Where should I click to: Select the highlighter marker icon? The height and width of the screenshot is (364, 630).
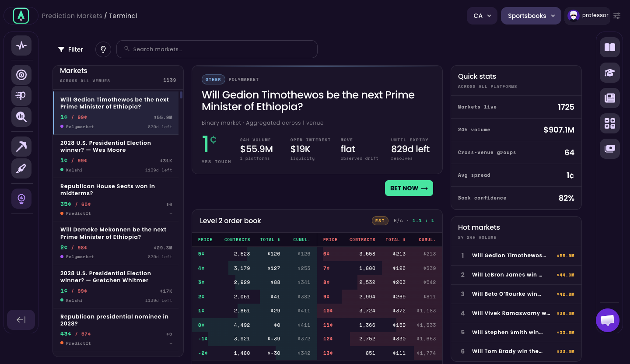coord(21,168)
